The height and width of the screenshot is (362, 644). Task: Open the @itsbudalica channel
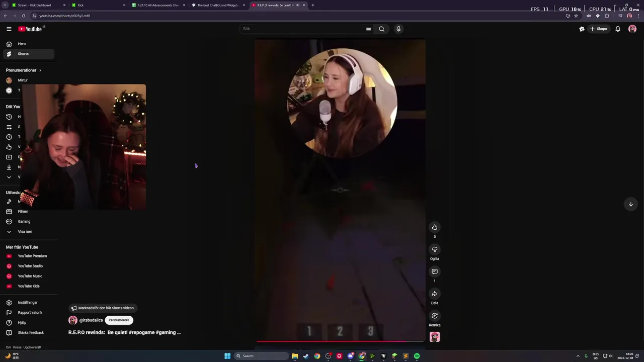[91, 320]
